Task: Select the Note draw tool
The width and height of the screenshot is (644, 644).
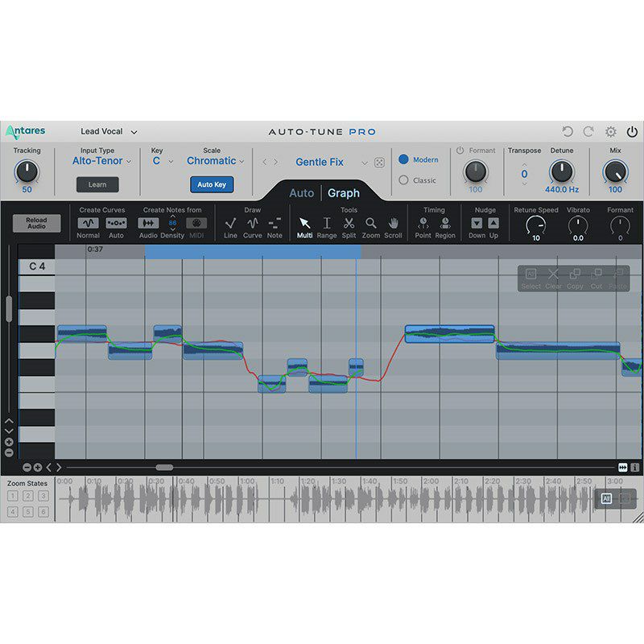Action: [x=275, y=223]
